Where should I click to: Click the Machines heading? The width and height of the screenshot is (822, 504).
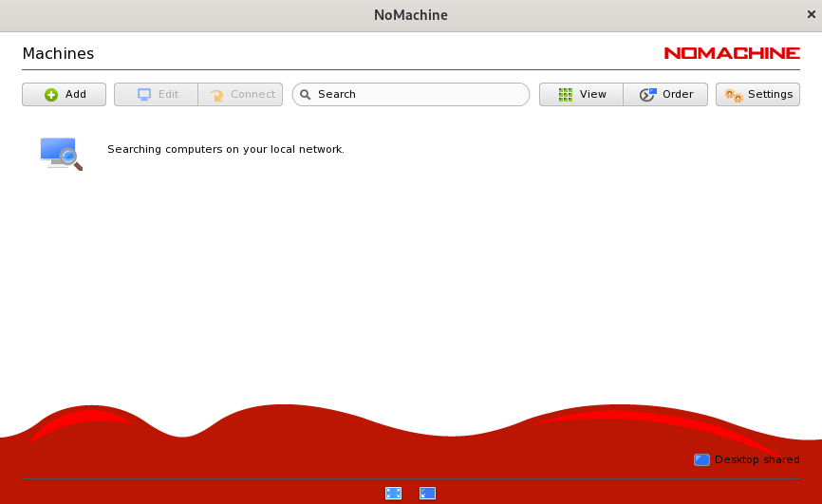[58, 53]
